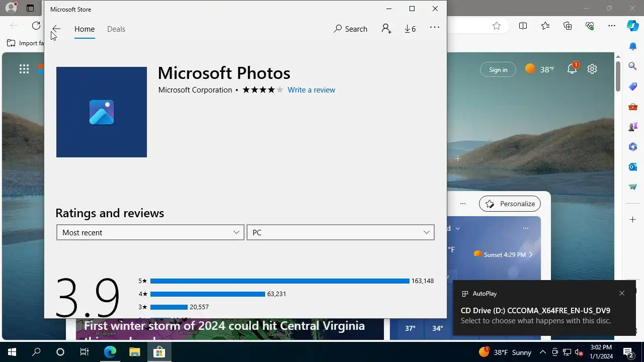Viewport: 644px width, 362px height.
Task: Open the Home tab in Store
Action: [x=85, y=29]
